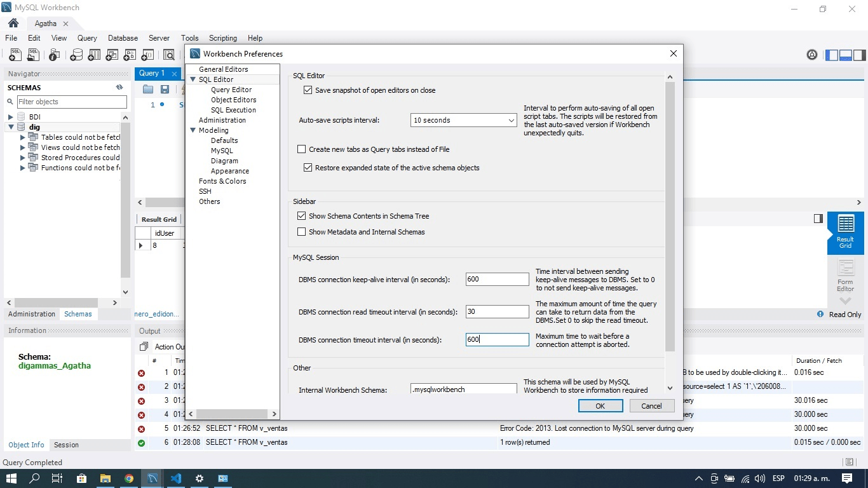Viewport: 868px width, 488px height.
Task: Check Show Metadata and Internal Schemas
Action: tap(302, 231)
